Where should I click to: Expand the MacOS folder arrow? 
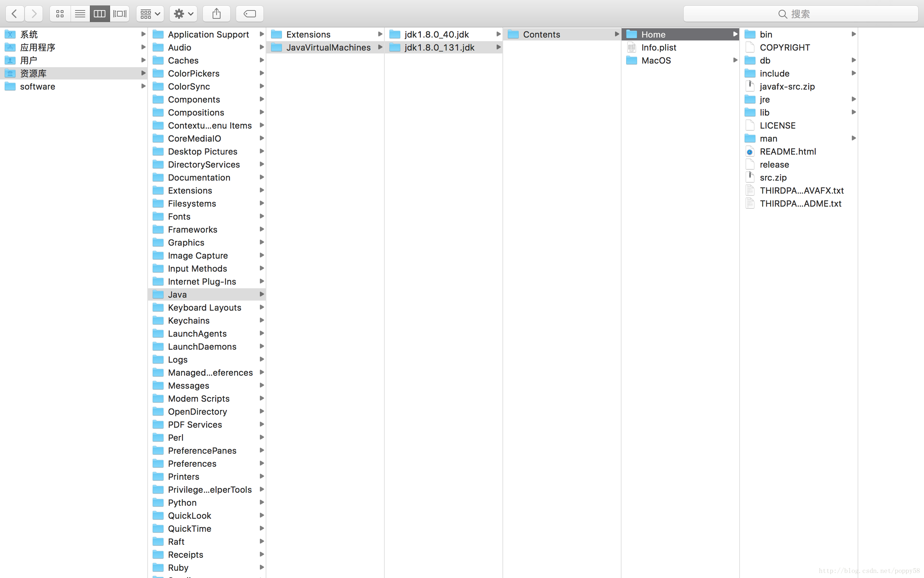(735, 60)
